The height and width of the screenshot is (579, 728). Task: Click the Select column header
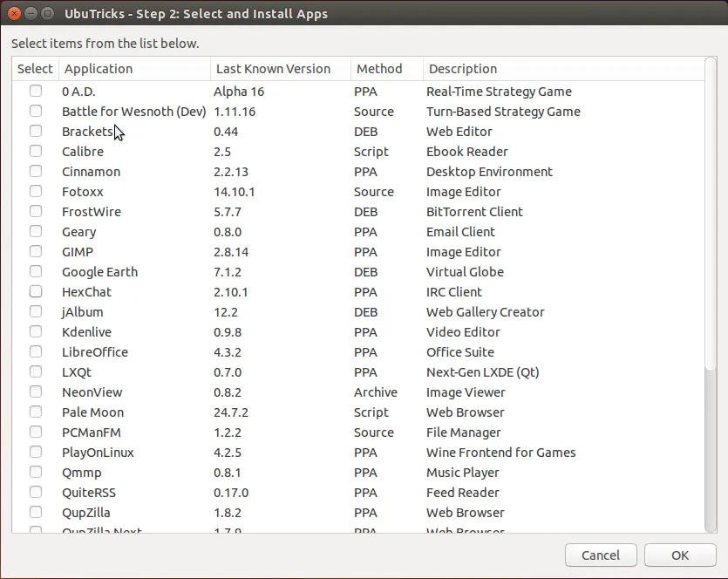(35, 69)
